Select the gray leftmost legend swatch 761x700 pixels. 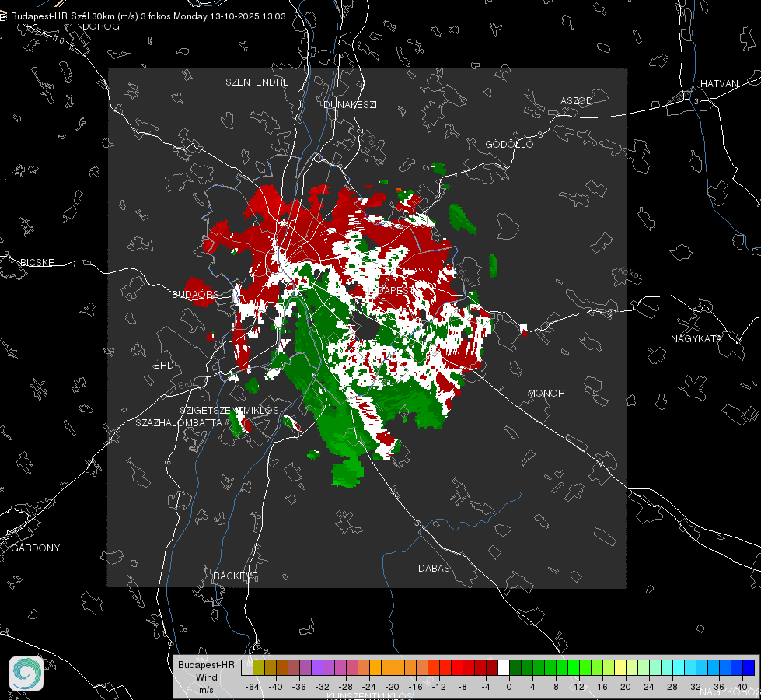coord(247,667)
